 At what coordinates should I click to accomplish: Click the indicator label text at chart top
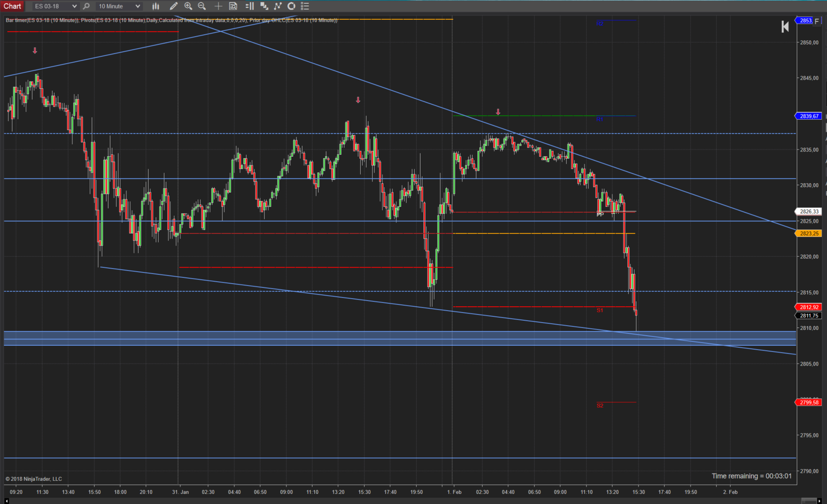pyautogui.click(x=171, y=20)
